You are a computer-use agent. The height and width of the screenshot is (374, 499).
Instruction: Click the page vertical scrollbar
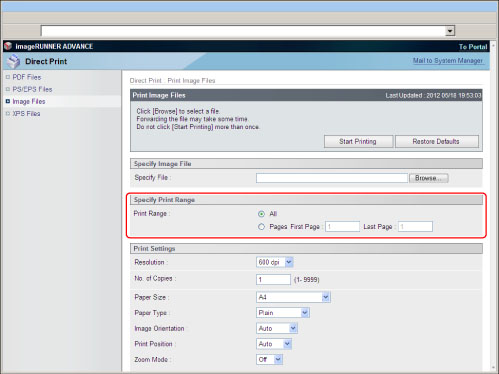(494, 205)
